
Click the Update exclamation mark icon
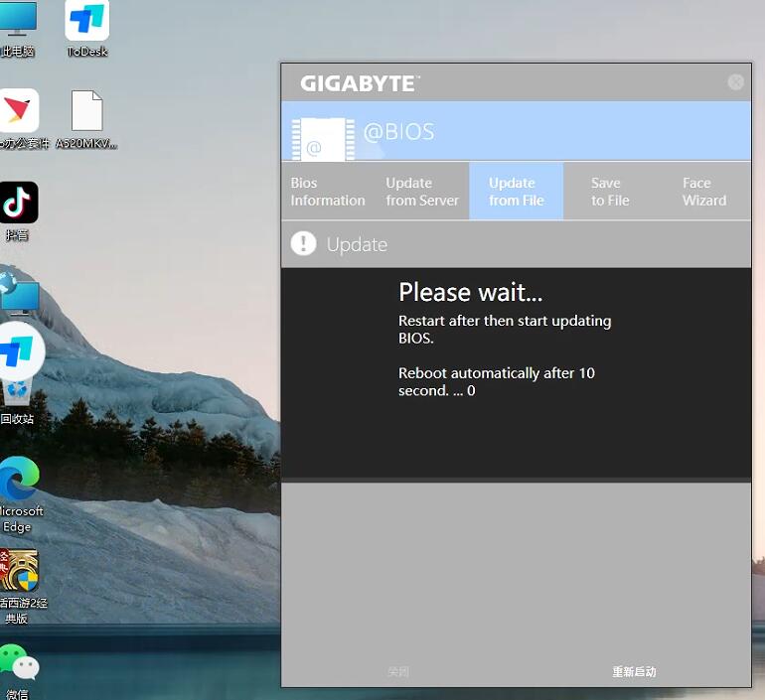[303, 244]
